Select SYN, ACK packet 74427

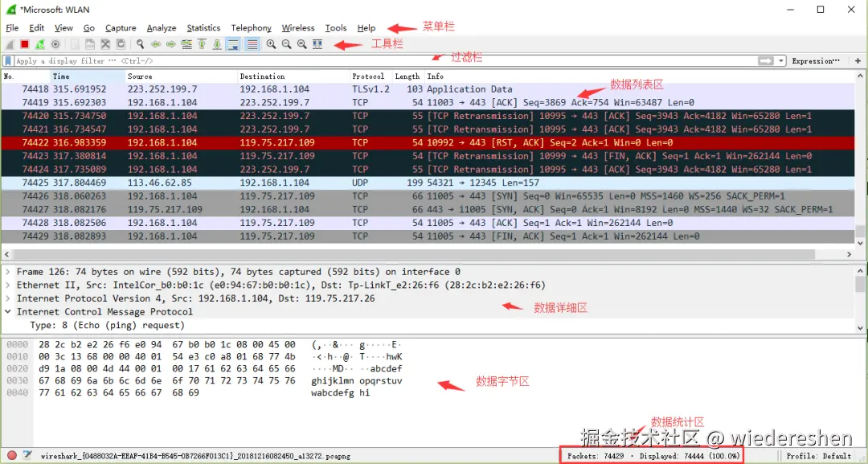428,209
